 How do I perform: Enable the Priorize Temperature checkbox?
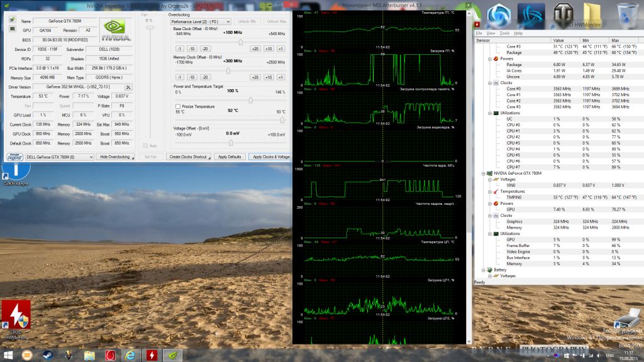pos(178,106)
